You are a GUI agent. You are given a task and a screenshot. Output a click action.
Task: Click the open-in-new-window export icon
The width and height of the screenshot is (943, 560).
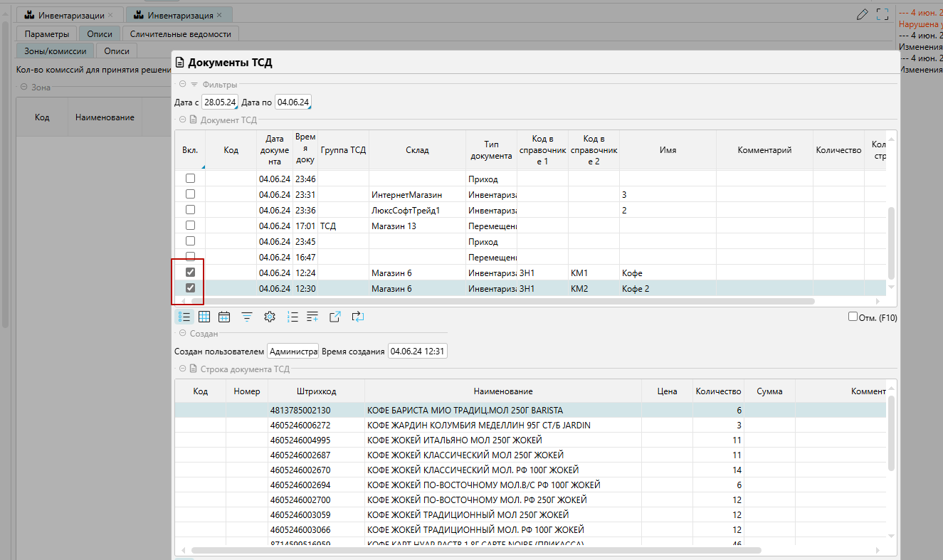(335, 317)
